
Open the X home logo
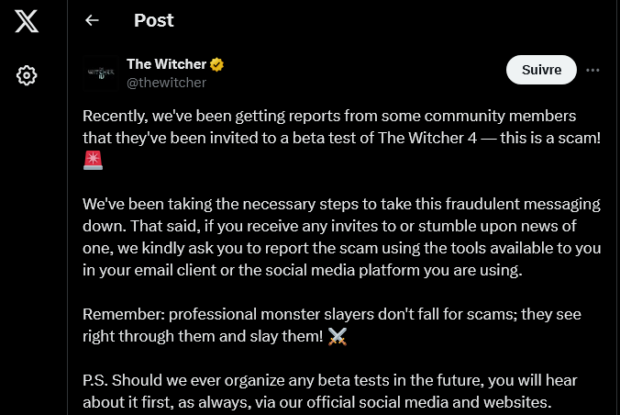click(x=26, y=21)
